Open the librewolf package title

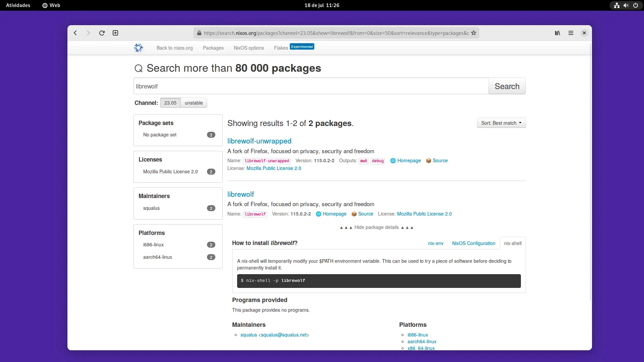[x=240, y=194]
